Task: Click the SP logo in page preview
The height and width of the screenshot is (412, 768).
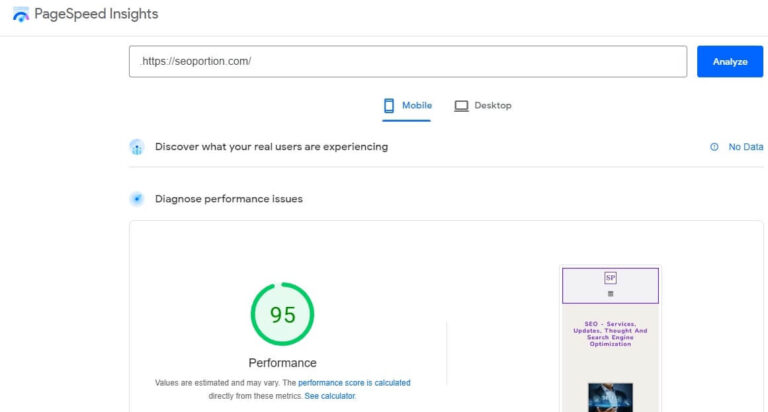Action: tap(610, 278)
